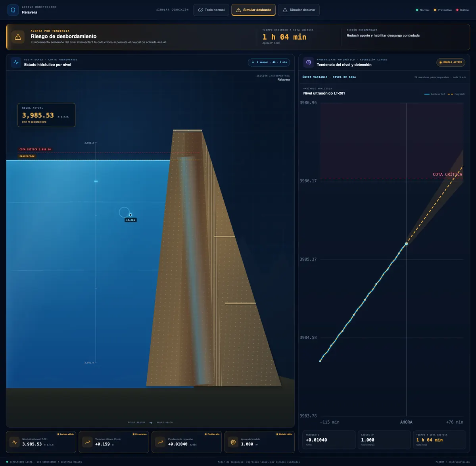Viewport: 476px width, 466px height.
Task: Activate the Simular desborde condition
Action: pos(253,10)
